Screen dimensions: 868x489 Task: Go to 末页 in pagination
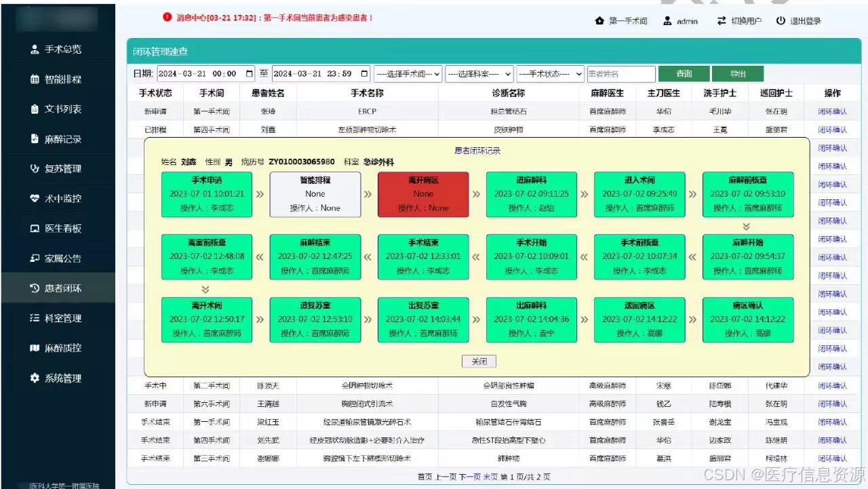(490, 477)
